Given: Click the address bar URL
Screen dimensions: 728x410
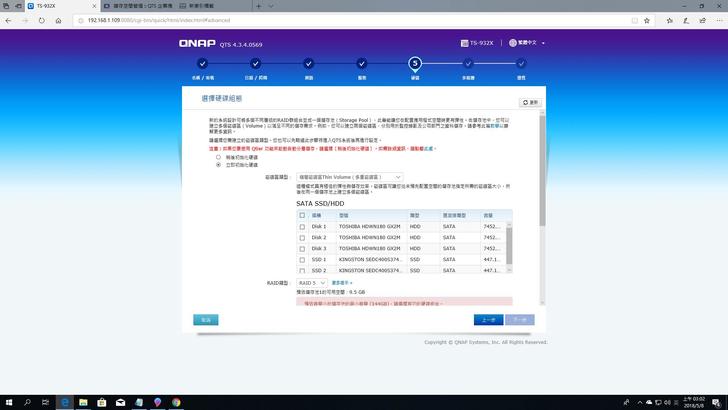Looking at the screenshot, I should pyautogui.click(x=159, y=20).
